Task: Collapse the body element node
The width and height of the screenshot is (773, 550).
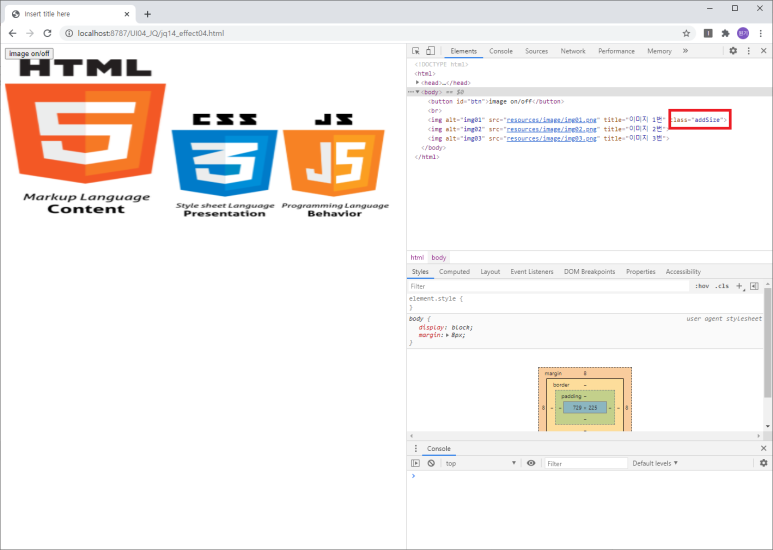Action: [x=418, y=92]
